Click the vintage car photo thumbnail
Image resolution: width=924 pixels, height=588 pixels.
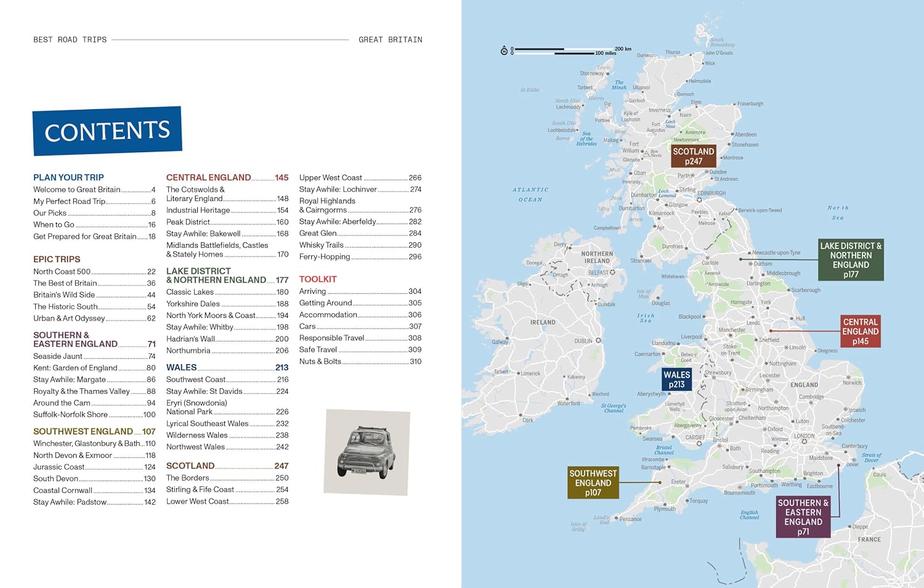coord(367,452)
